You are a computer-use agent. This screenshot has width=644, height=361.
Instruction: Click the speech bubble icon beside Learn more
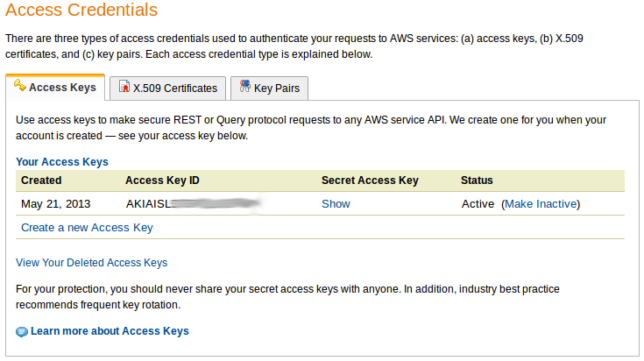(22, 331)
